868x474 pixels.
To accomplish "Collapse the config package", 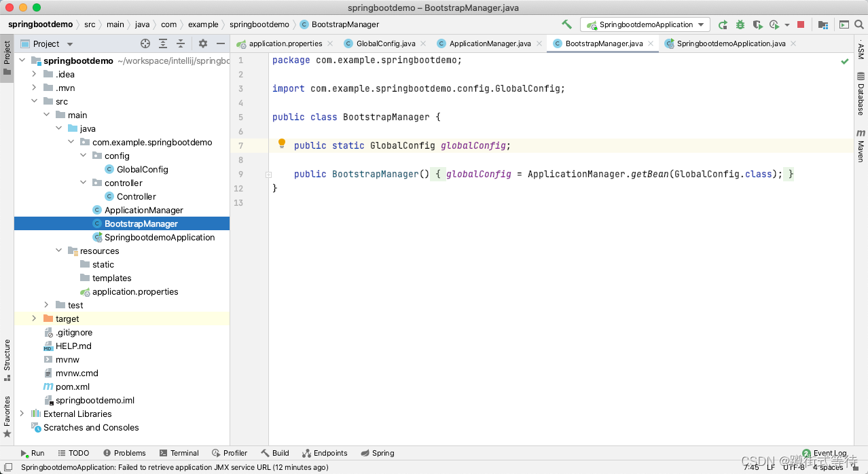I will click(83, 156).
